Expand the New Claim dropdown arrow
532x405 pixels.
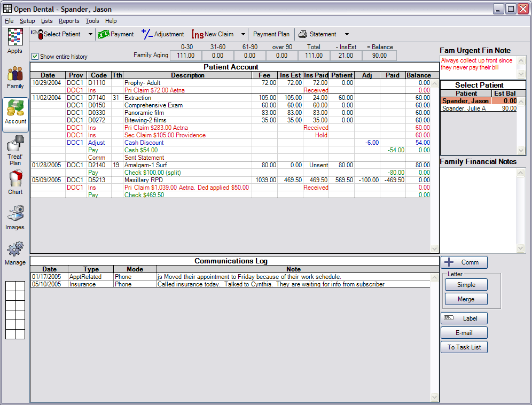pyautogui.click(x=243, y=34)
